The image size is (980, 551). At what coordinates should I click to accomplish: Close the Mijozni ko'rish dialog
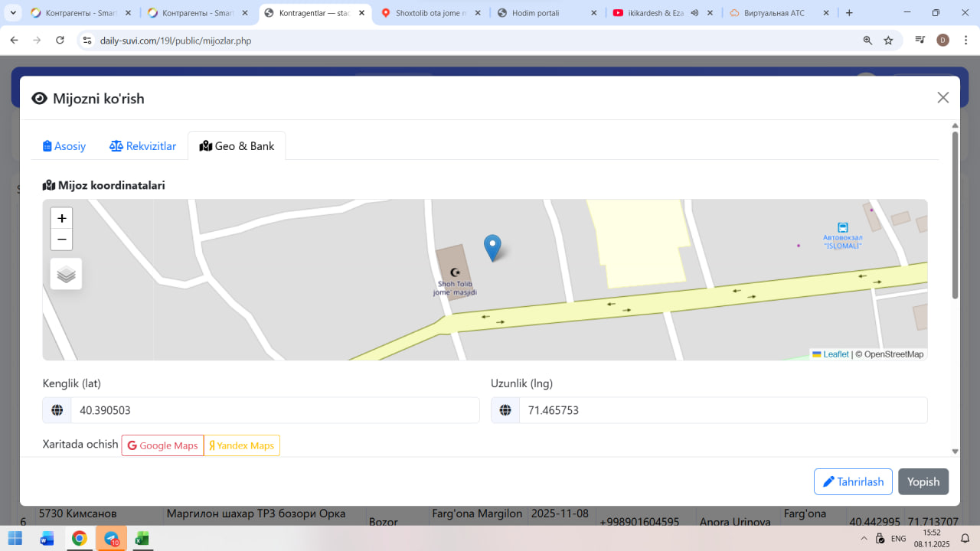(x=943, y=97)
